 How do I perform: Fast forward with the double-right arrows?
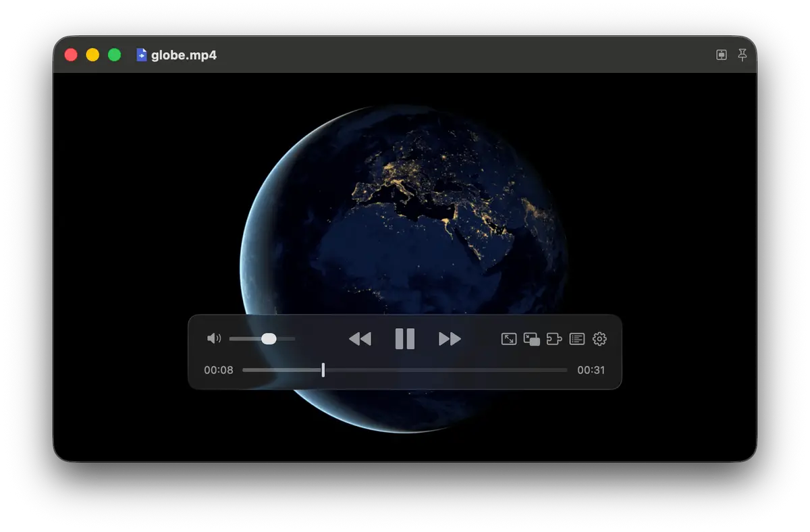pos(450,339)
